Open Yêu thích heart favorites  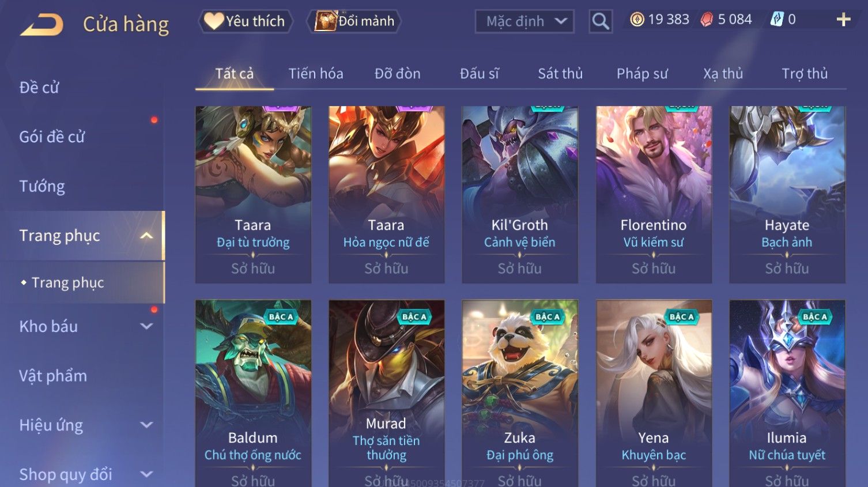click(x=246, y=21)
